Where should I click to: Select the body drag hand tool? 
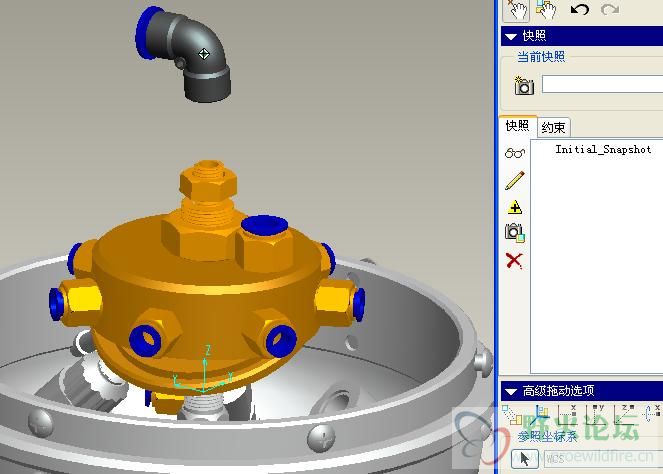pyautogui.click(x=546, y=10)
